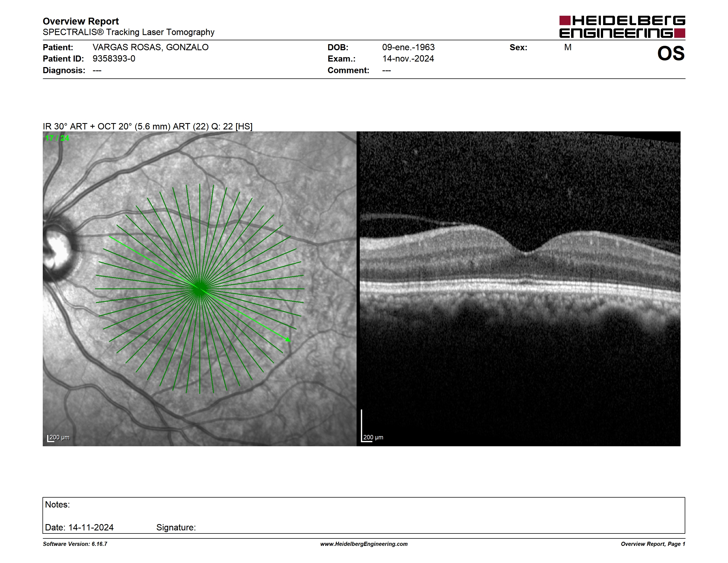Viewport: 728px width, 563px height.
Task: Select the 'Overview Report' title
Action: click(x=81, y=21)
